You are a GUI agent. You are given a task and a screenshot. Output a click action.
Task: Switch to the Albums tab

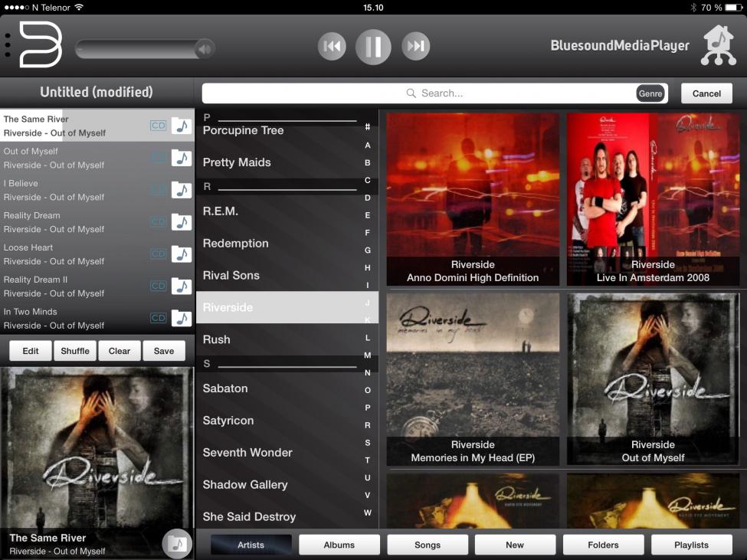coord(339,545)
